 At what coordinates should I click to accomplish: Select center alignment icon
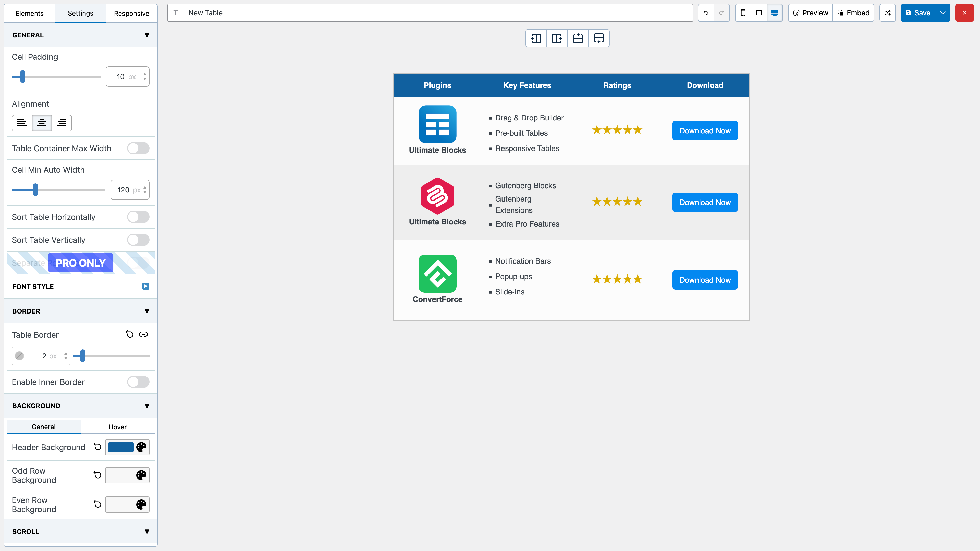click(42, 123)
